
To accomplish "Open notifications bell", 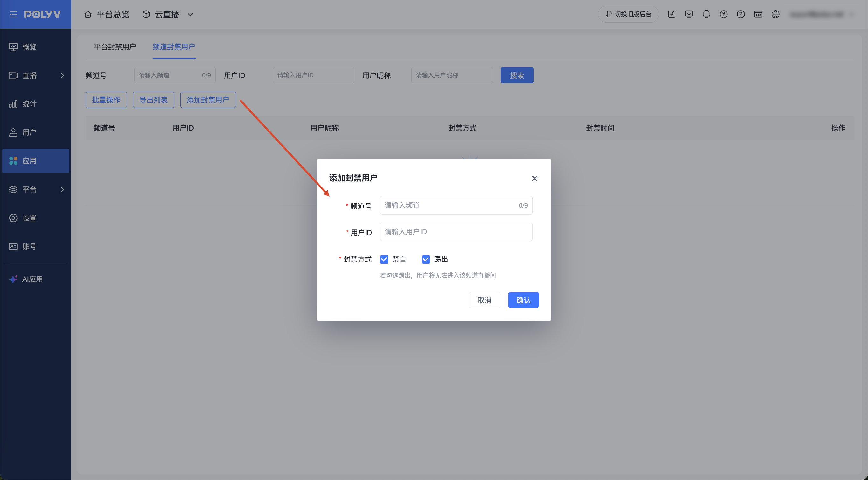I will [x=706, y=14].
